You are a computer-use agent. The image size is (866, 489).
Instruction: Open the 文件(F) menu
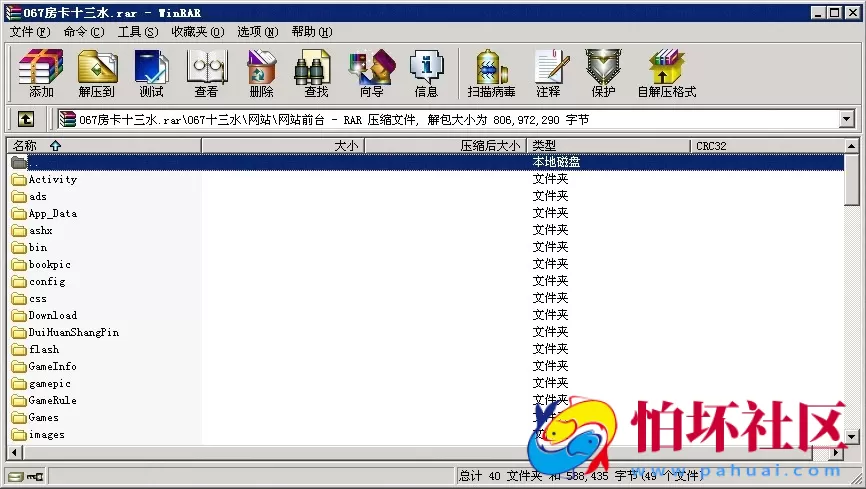30,32
